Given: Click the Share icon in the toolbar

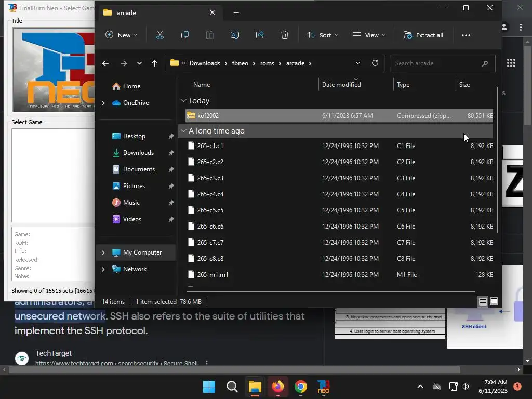Looking at the screenshot, I should [260, 35].
